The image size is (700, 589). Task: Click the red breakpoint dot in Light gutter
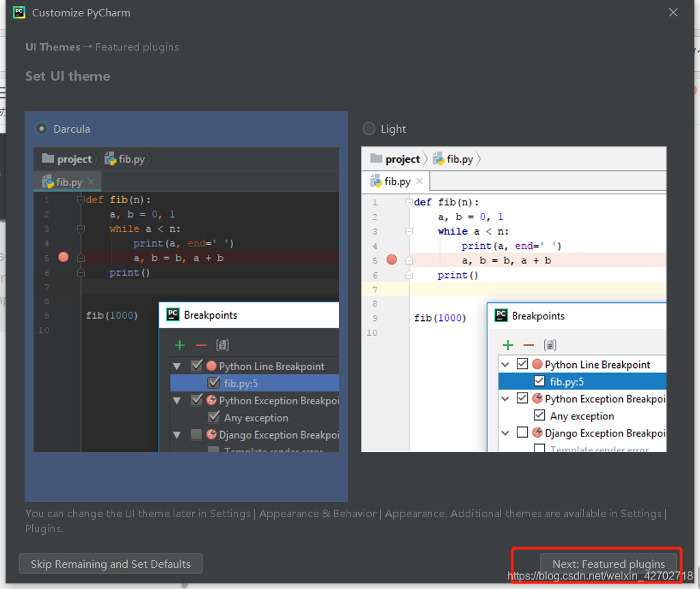tap(392, 260)
